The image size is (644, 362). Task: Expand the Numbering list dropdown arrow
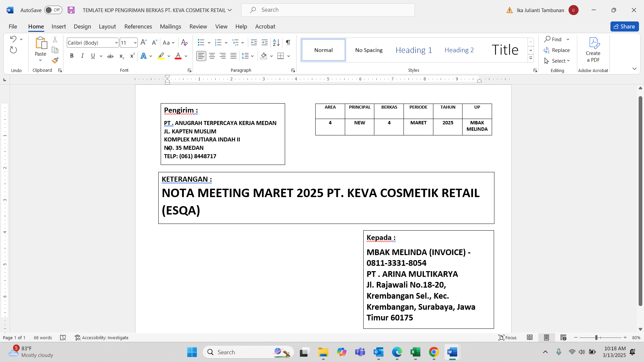[x=226, y=43]
